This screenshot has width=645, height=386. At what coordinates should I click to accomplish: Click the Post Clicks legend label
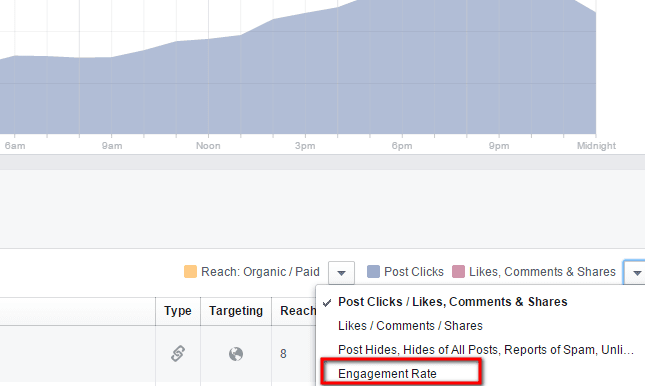click(414, 272)
